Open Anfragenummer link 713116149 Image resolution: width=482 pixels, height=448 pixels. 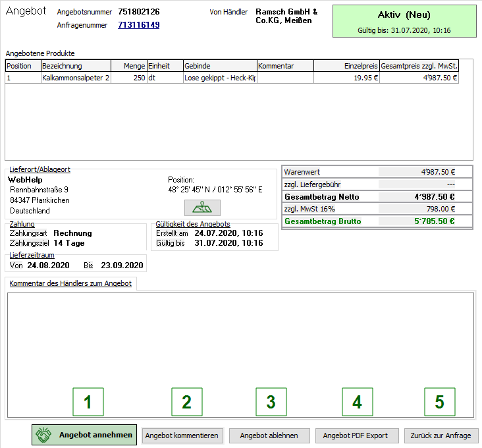tap(138, 25)
